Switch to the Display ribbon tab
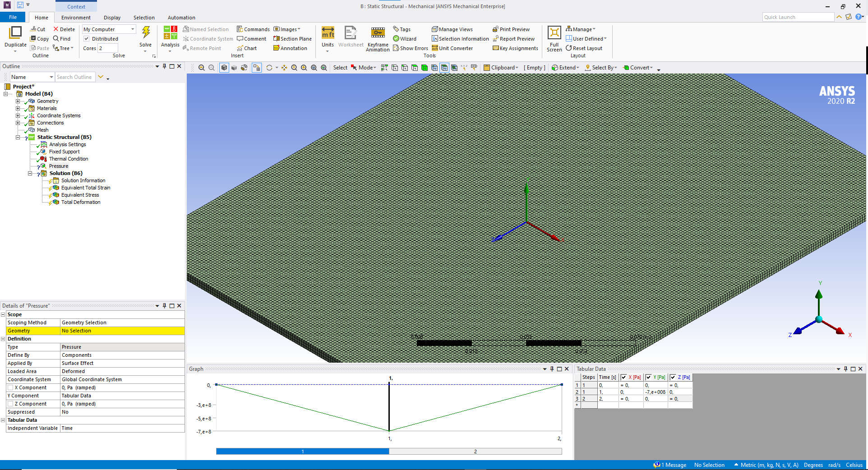This screenshot has height=470, width=868. 112,18
